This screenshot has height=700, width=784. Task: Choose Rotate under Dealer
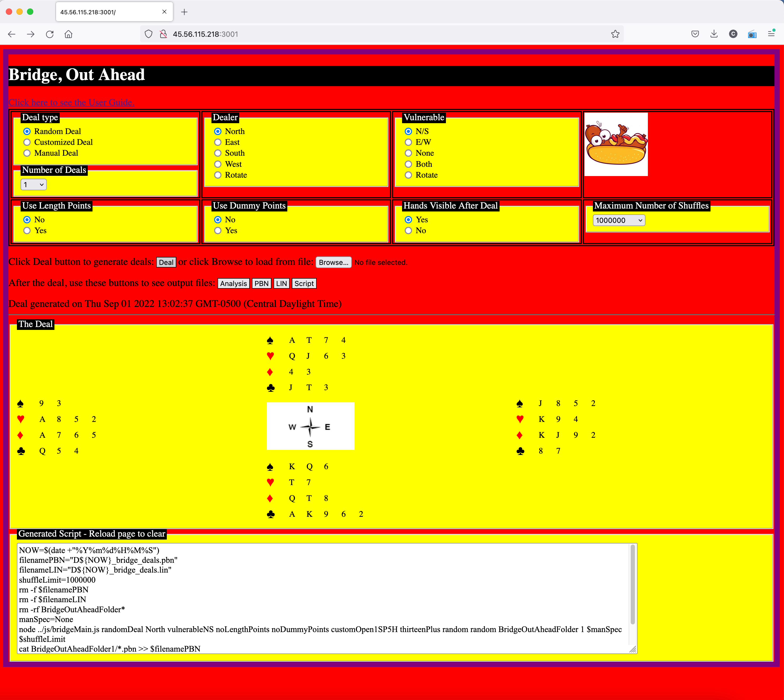coord(218,175)
